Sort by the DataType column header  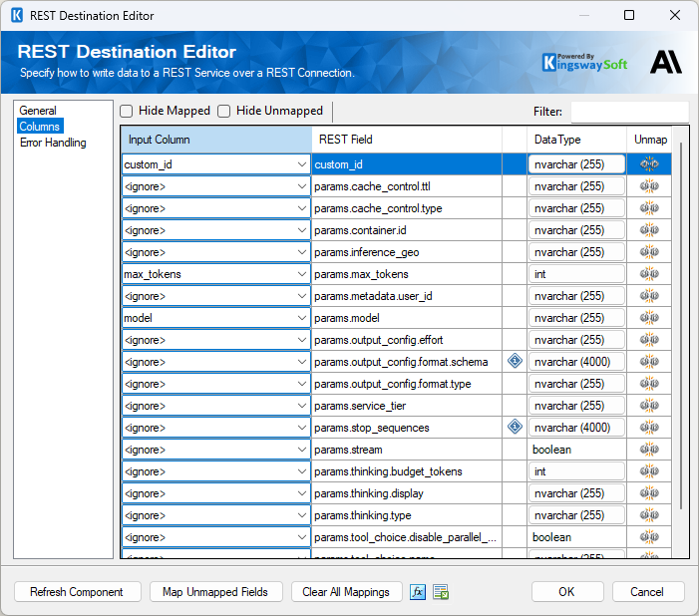coord(577,140)
